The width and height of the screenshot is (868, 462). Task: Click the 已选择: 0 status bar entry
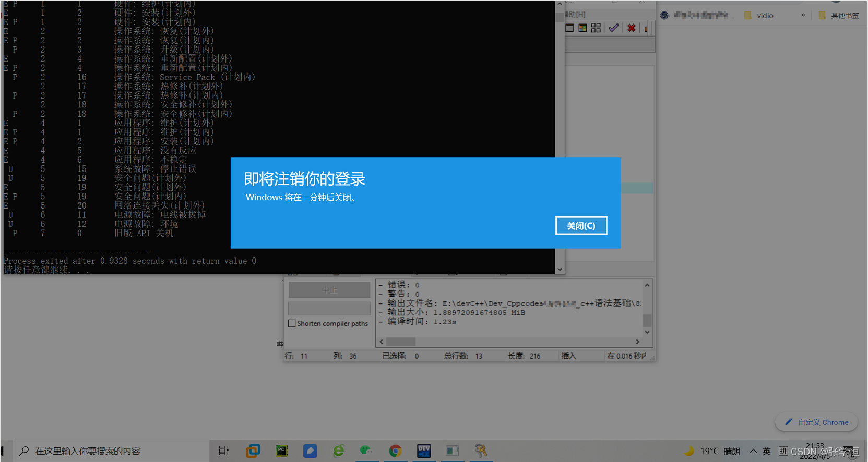click(x=400, y=356)
